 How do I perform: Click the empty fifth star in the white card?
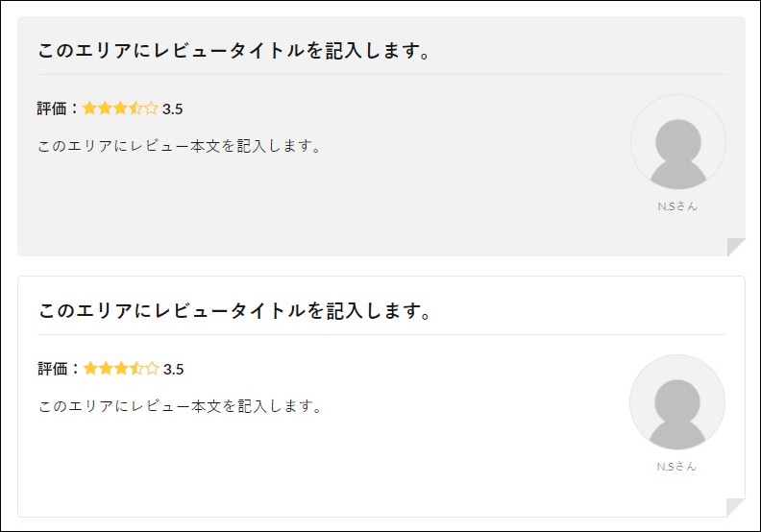point(152,369)
